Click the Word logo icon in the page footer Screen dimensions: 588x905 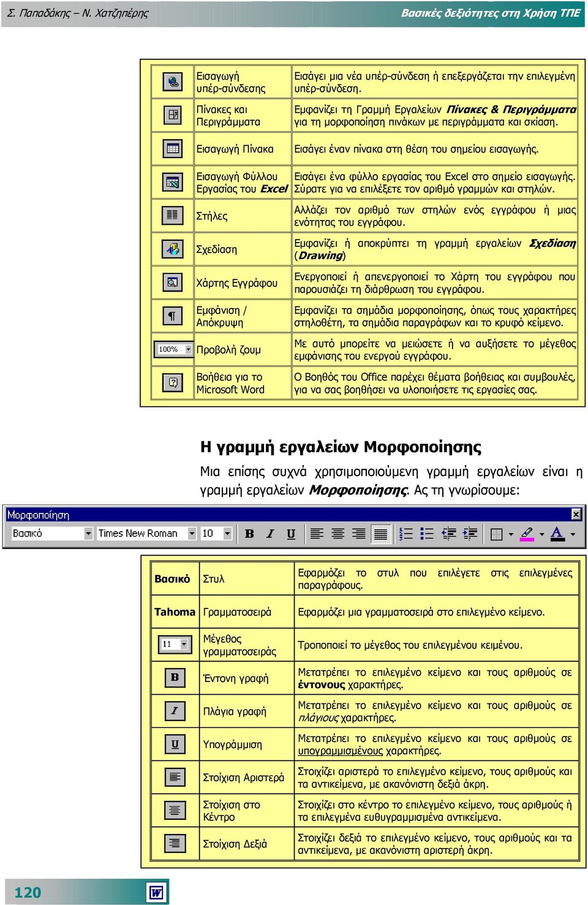[x=157, y=892]
